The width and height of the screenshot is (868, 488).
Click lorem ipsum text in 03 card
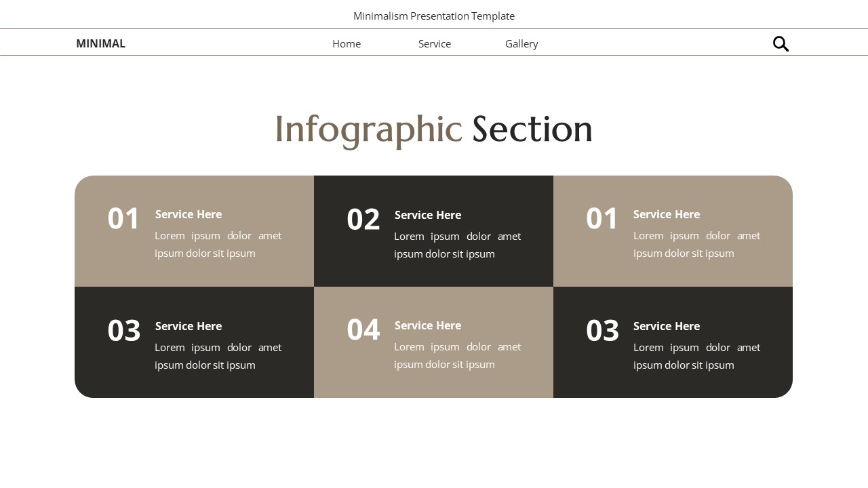tap(218, 356)
